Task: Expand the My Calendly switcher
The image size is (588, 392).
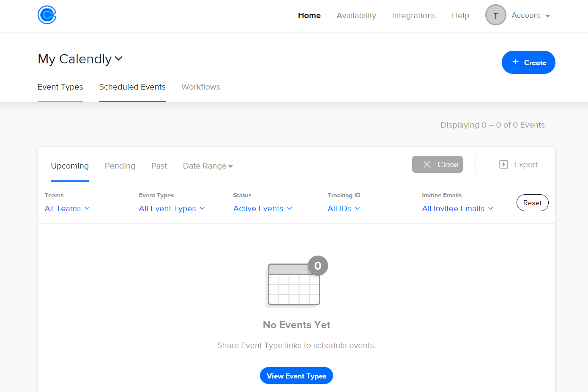Action: click(x=80, y=59)
